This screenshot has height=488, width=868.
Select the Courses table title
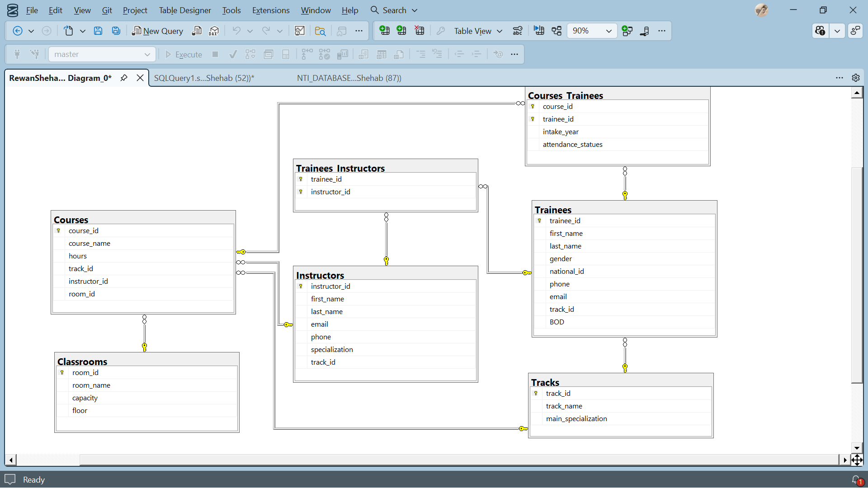tap(71, 220)
